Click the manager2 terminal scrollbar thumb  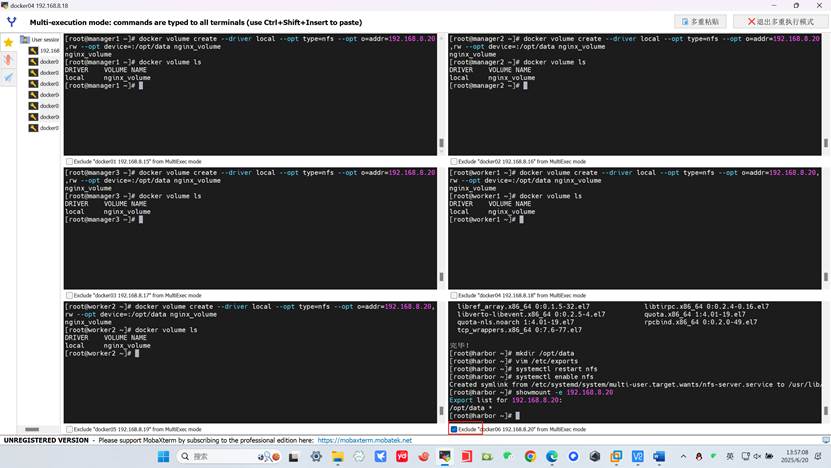[x=826, y=143]
